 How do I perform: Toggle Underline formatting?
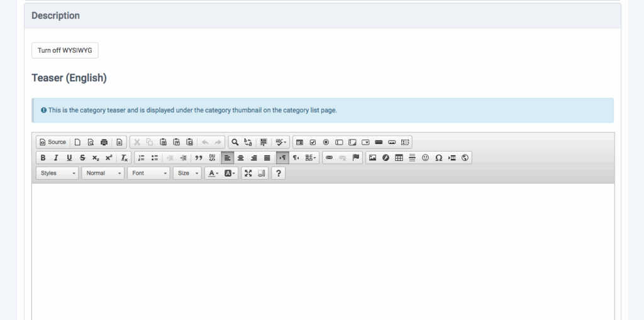(69, 158)
